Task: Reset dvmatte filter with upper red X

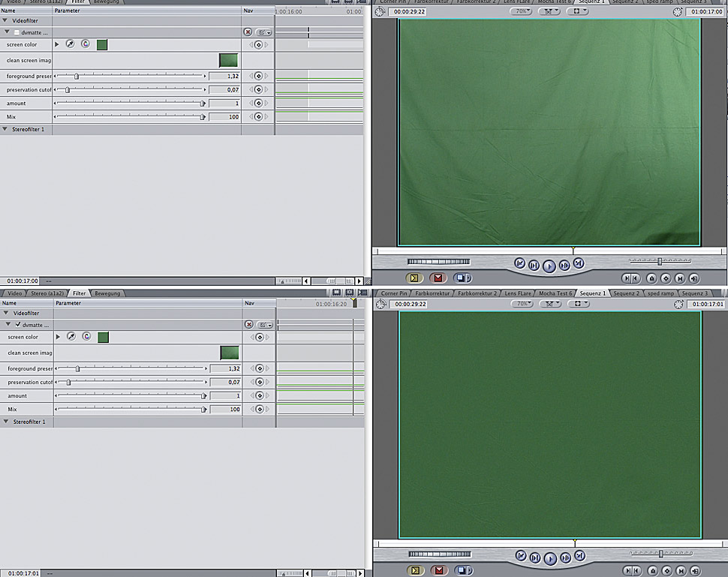Action: (x=248, y=32)
